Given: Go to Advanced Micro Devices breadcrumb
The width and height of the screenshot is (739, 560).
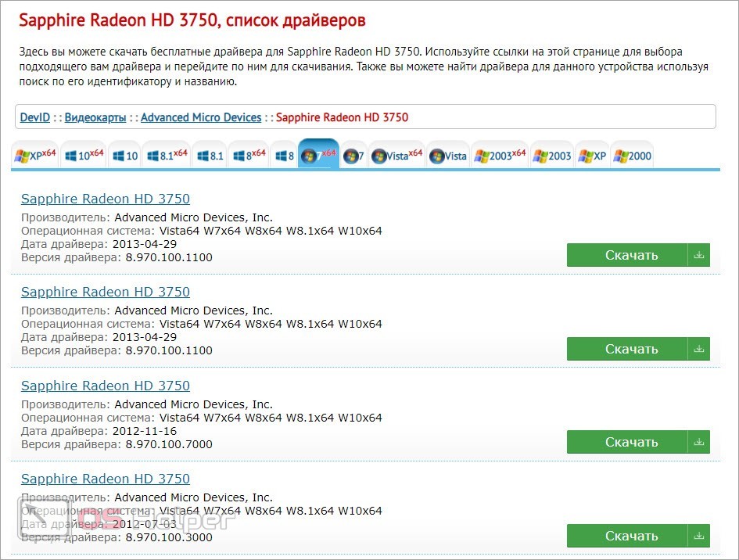Looking at the screenshot, I should click(201, 117).
